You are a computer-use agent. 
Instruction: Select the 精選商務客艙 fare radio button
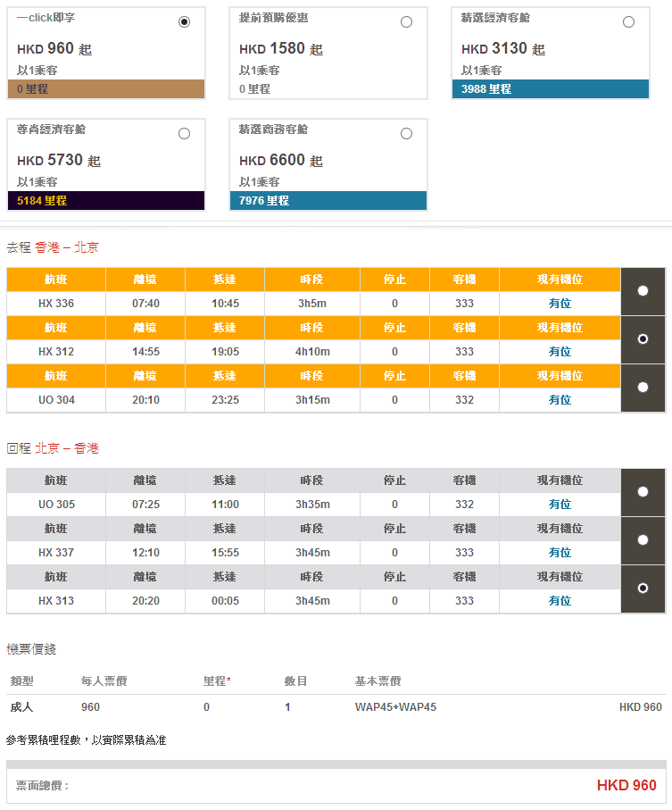pos(406,134)
